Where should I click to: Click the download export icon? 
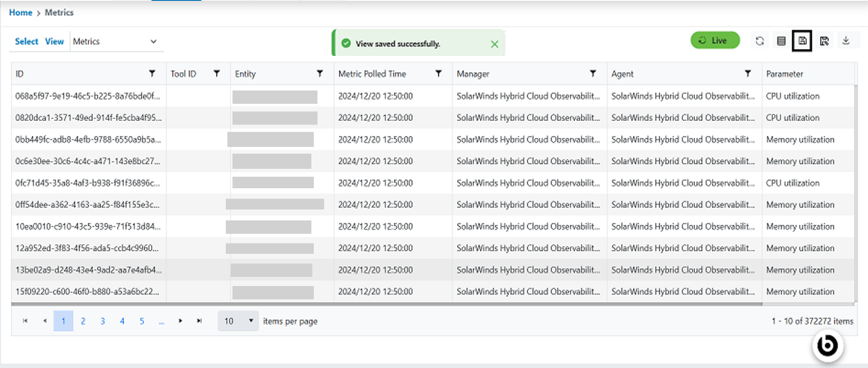pyautogui.click(x=846, y=41)
